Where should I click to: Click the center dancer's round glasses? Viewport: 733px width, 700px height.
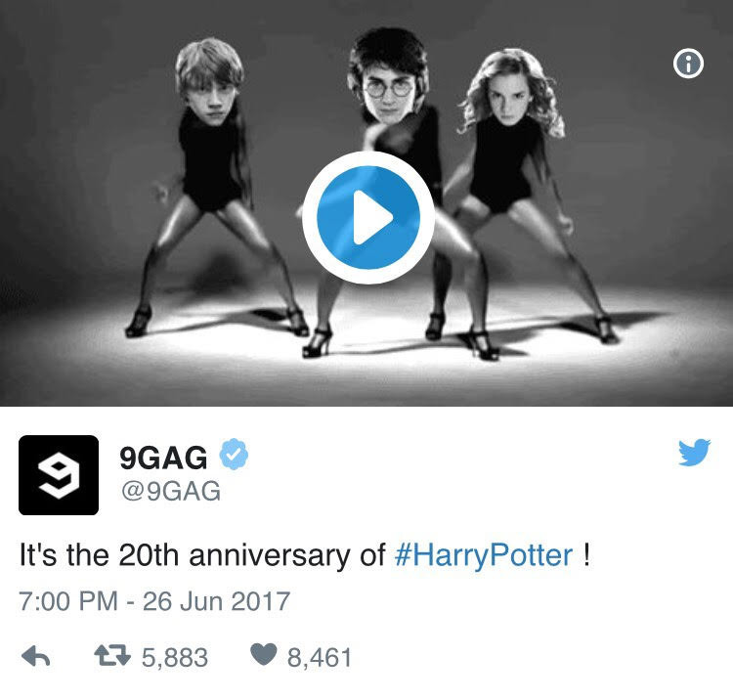[388, 88]
